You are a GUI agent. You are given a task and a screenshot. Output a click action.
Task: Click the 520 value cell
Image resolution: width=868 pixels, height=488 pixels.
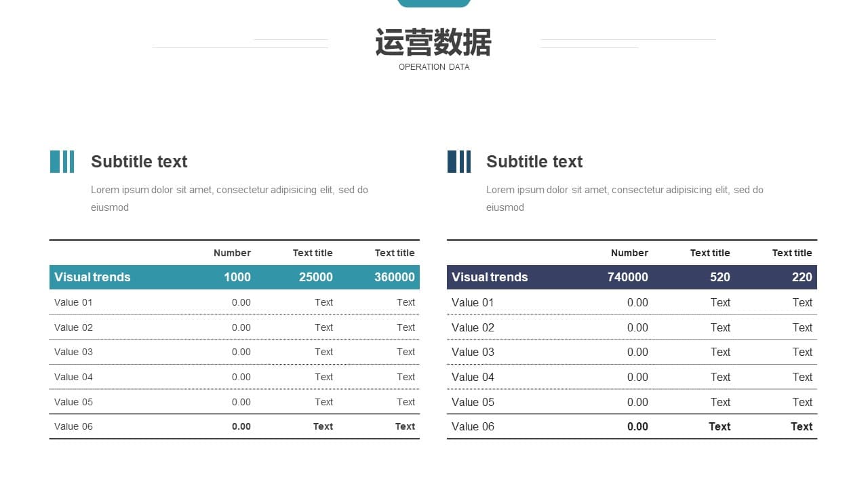coord(720,277)
